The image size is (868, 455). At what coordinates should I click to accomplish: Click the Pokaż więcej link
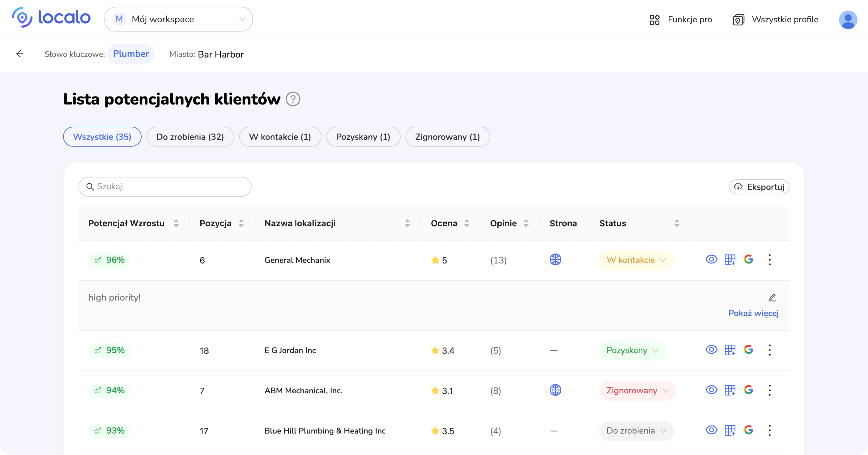[x=753, y=313]
